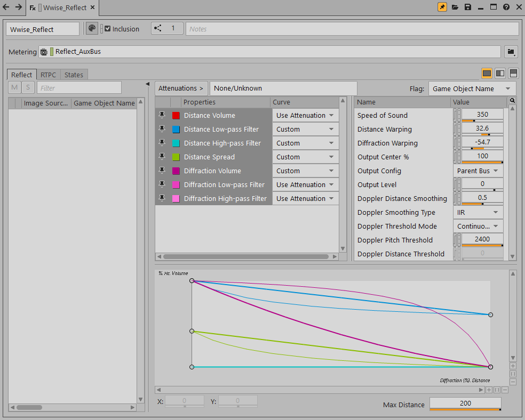
Task: Click the Notes input field
Action: coord(352,29)
